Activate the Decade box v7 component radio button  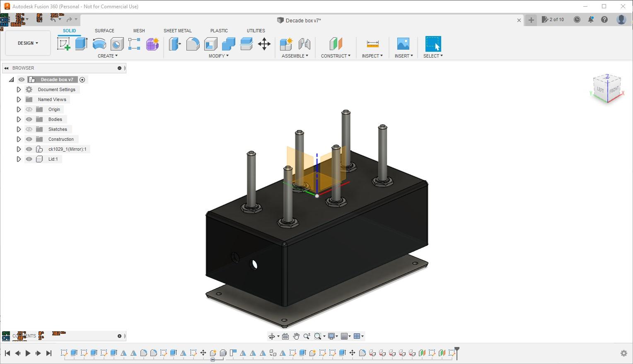pyautogui.click(x=82, y=80)
